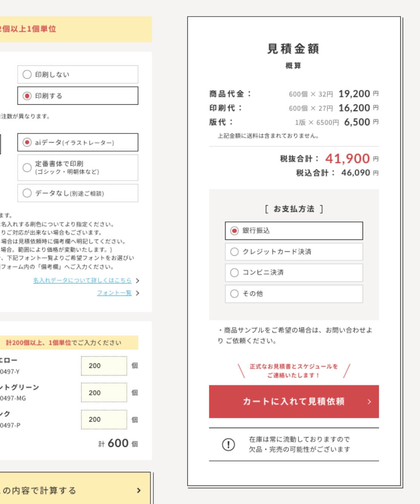
Task: Click the yellow color quantity field
Action: [x=104, y=366]
